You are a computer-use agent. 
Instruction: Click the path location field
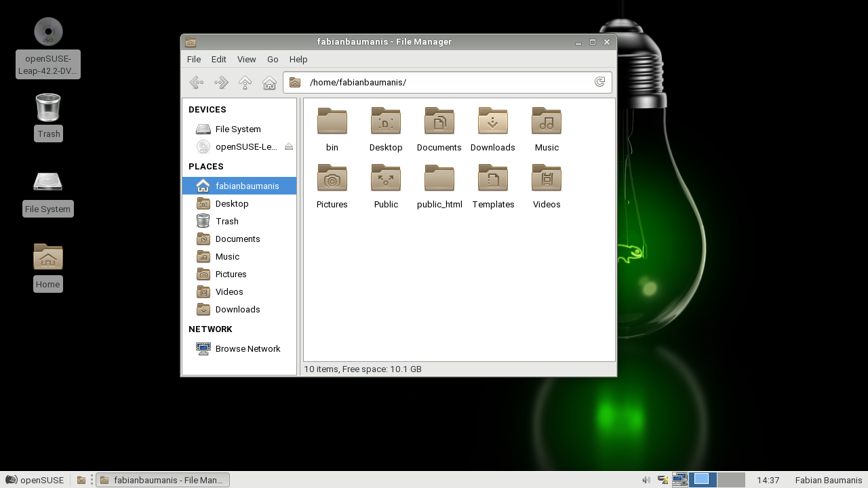pos(448,83)
